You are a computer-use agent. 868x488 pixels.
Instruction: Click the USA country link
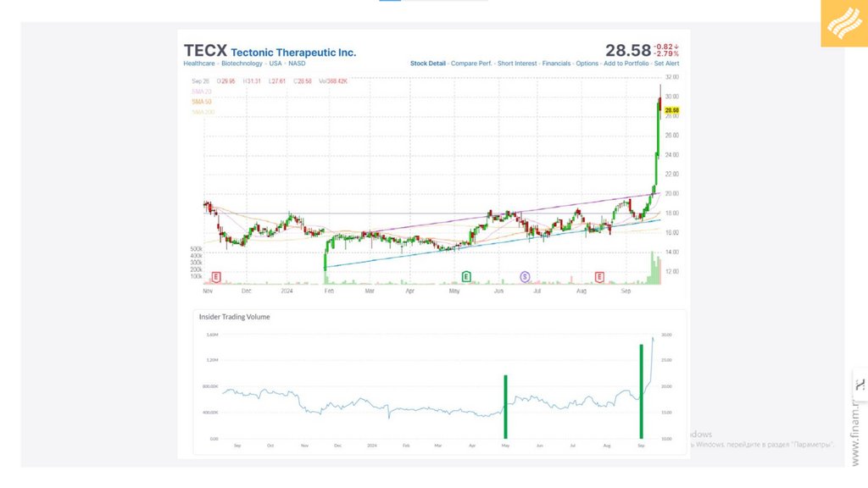coord(275,64)
